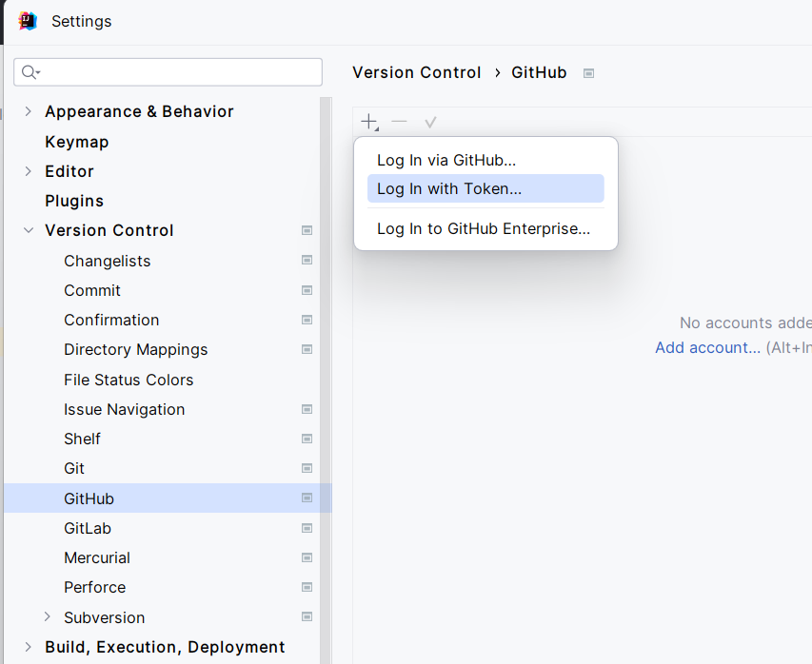Click project-level icon beside Commit
Image resolution: width=812 pixels, height=664 pixels.
[307, 290]
